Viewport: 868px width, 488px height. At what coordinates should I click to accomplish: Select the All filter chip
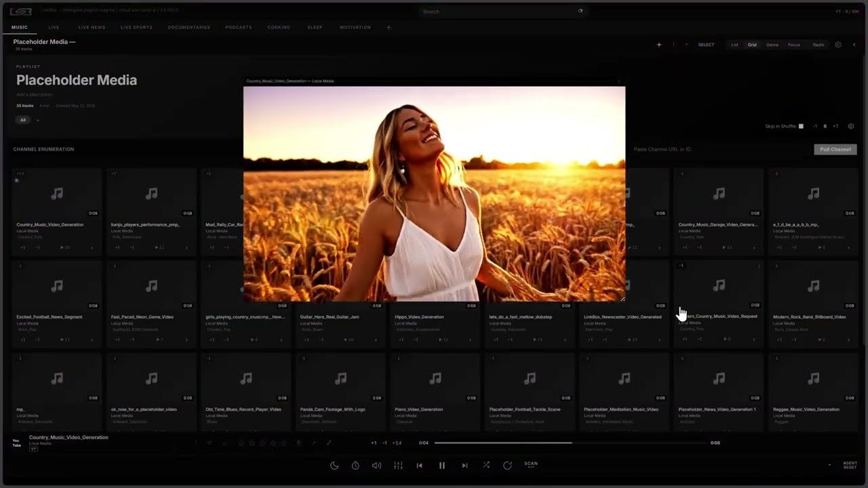(23, 120)
